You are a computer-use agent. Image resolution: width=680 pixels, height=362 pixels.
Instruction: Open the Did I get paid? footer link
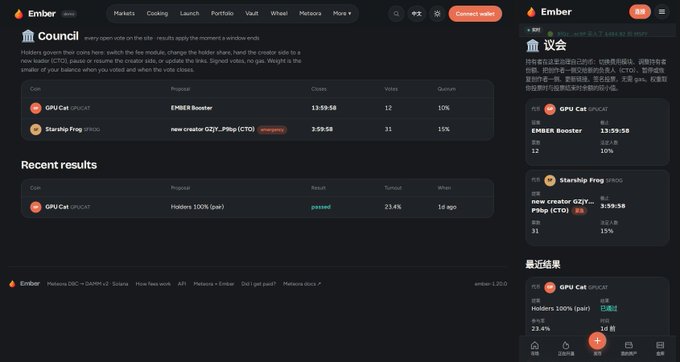(x=258, y=284)
